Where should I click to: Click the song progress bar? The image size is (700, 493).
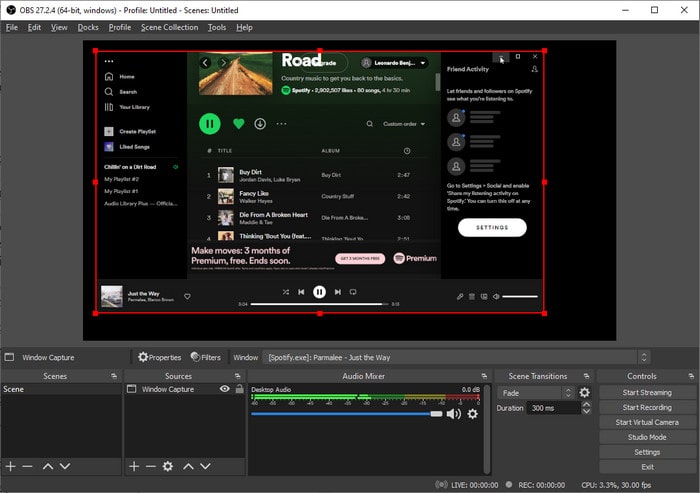coord(319,304)
